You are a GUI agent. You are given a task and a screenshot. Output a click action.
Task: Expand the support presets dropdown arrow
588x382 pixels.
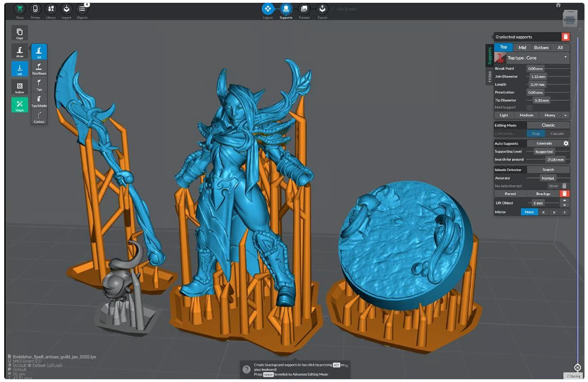[565, 115]
